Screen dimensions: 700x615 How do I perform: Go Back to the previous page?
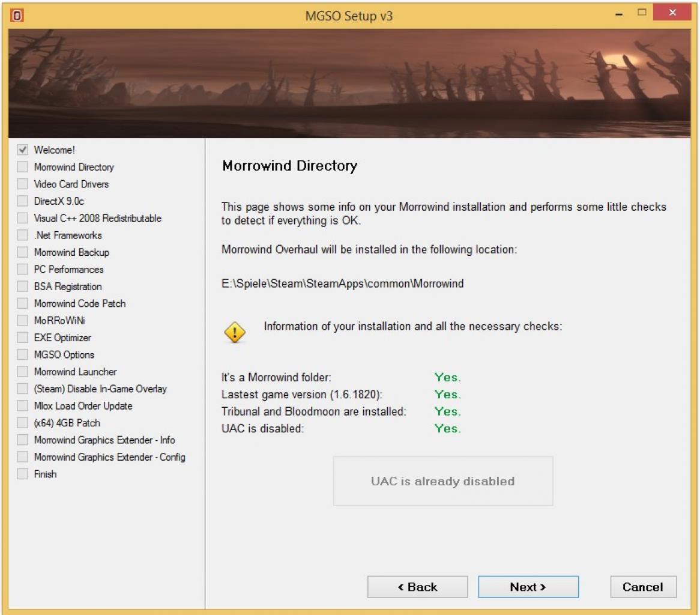[x=417, y=587]
